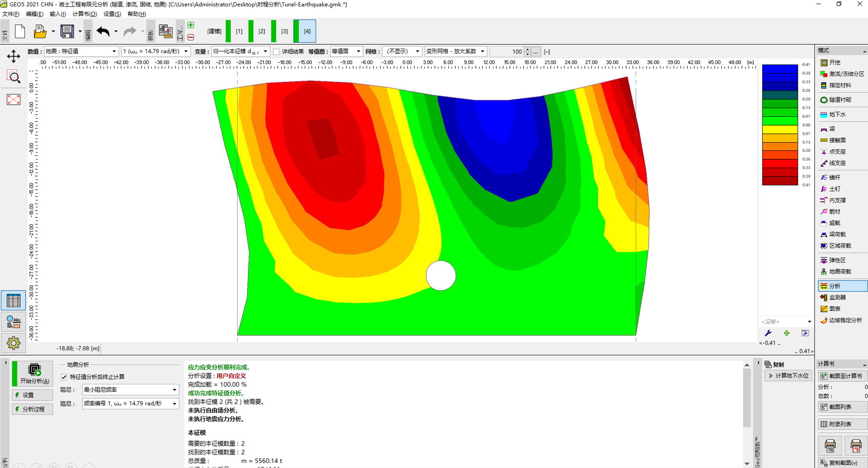Click the 开始分析(A) button
Viewport: 868px width, 468px height.
point(33,374)
